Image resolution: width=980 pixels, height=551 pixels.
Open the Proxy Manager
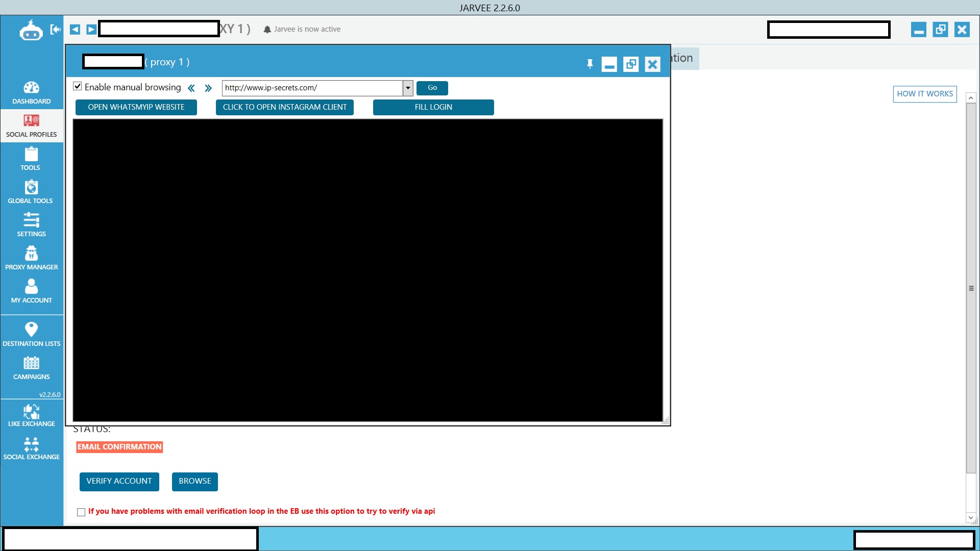[31, 259]
